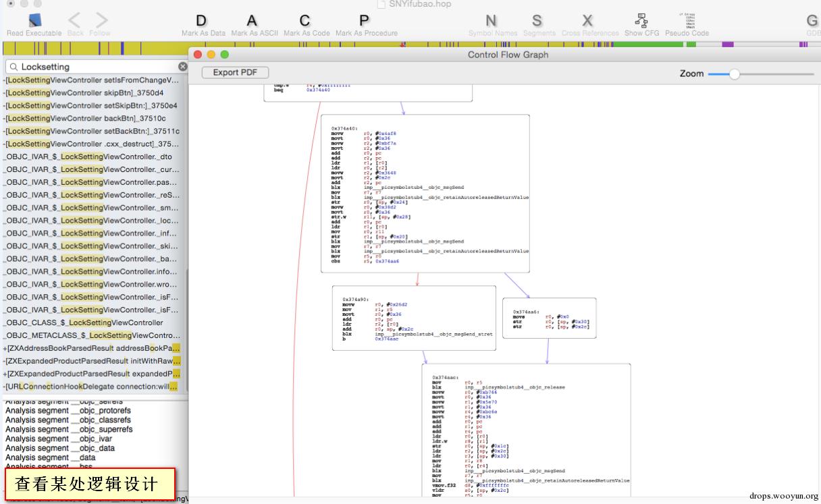Click the Mark As ASCII icon
821x504 pixels.
coord(252,21)
